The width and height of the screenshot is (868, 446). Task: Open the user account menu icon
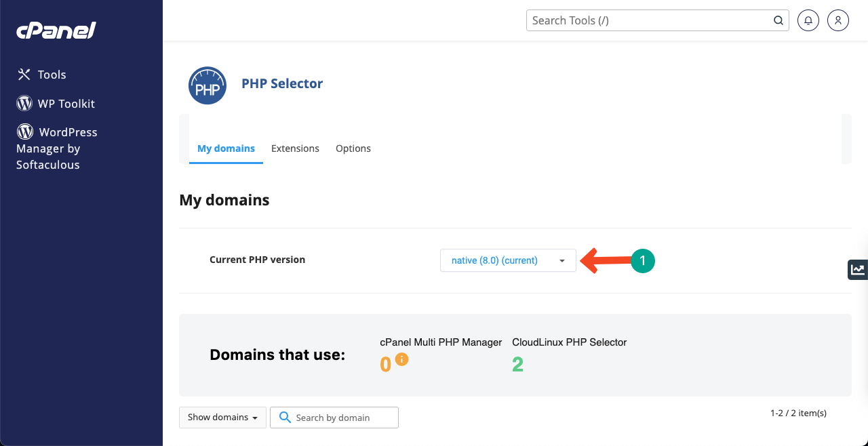[838, 20]
